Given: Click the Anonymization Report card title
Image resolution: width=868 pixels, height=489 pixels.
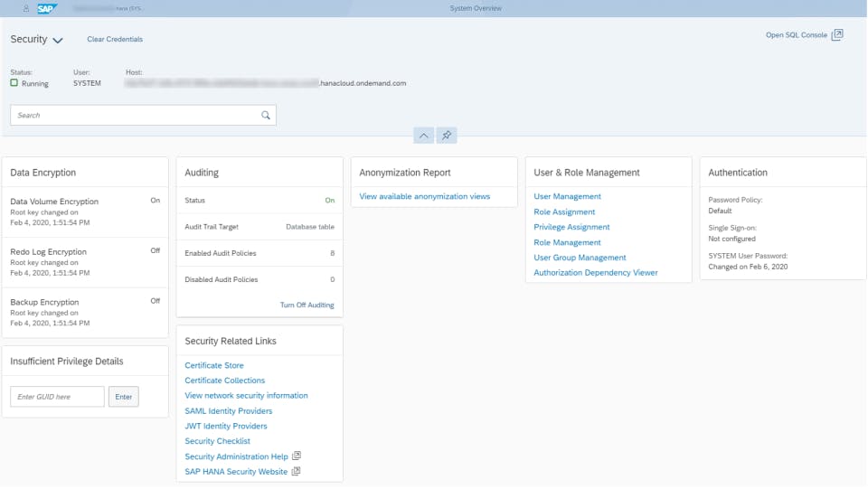Looking at the screenshot, I should (x=405, y=173).
